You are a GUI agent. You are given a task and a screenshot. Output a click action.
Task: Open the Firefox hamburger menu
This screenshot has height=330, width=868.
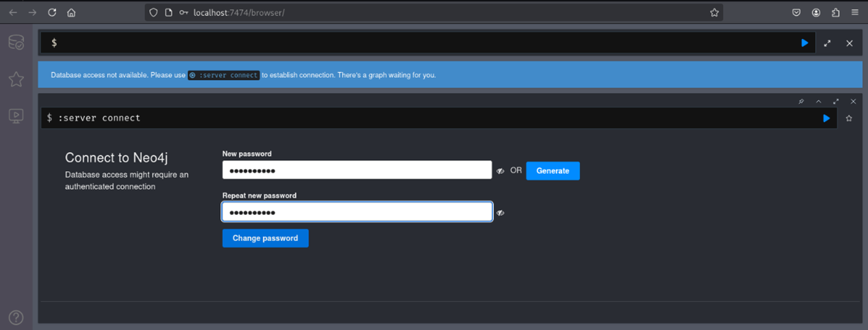pyautogui.click(x=855, y=12)
